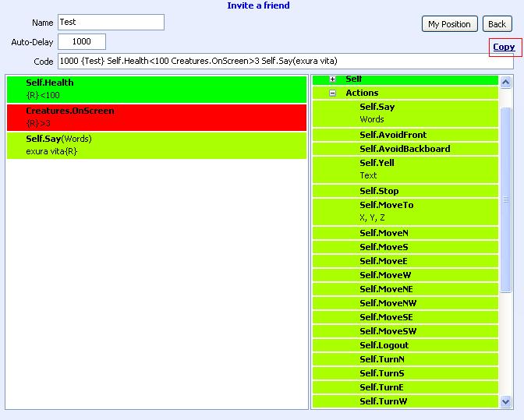This screenshot has height=420, width=524.
Task: Click the Name input field
Action: 111,23
